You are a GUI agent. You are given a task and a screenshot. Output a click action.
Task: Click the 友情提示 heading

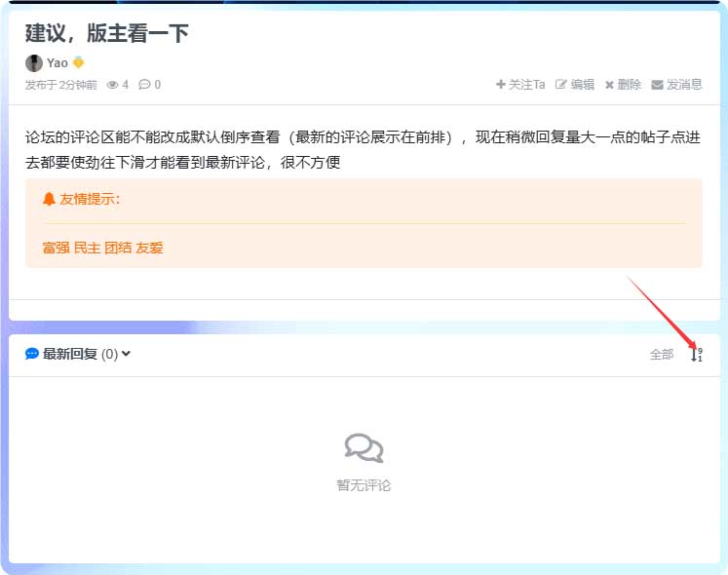point(90,199)
